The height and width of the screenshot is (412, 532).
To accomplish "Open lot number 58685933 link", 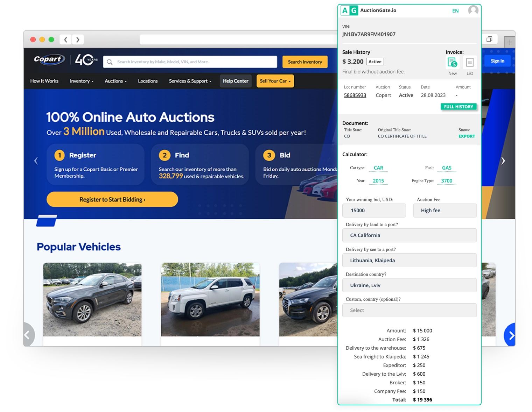I will tap(355, 95).
